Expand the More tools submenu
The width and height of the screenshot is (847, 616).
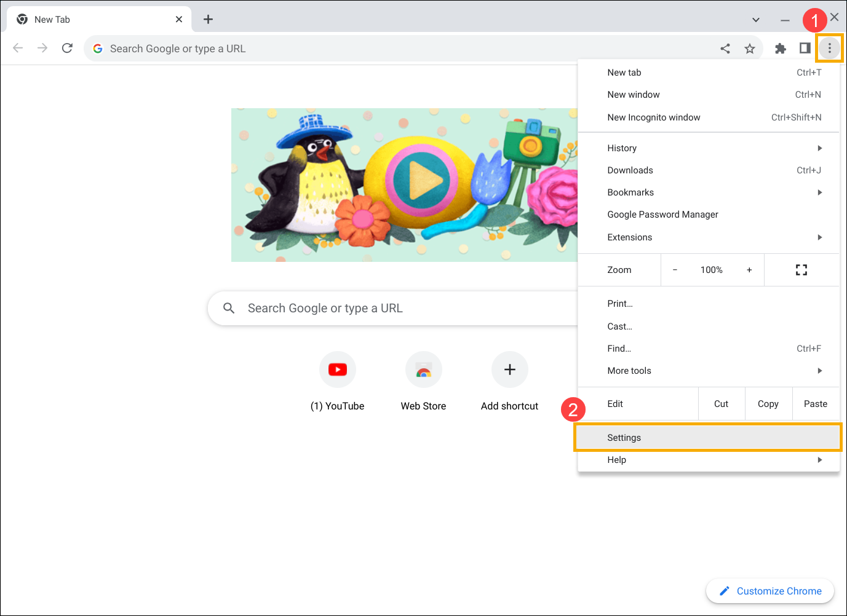click(709, 371)
